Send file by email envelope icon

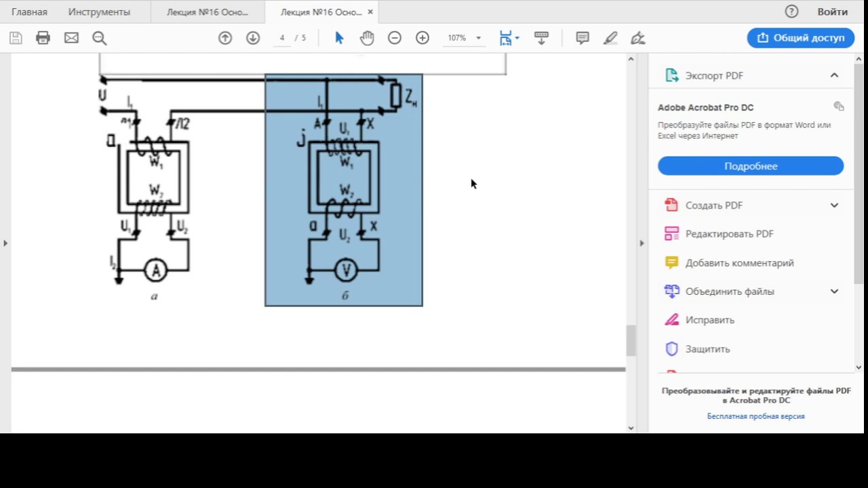(71, 38)
